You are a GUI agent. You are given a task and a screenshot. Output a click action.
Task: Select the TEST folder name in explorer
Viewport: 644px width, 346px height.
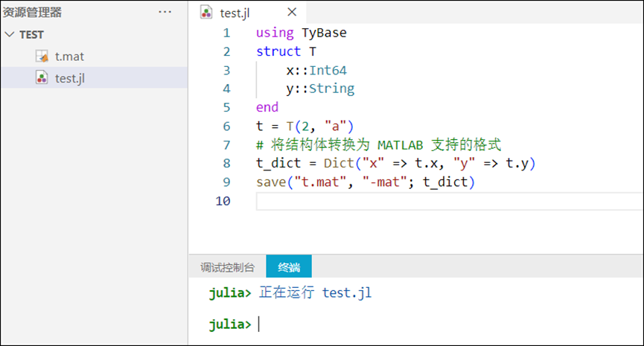pos(31,35)
